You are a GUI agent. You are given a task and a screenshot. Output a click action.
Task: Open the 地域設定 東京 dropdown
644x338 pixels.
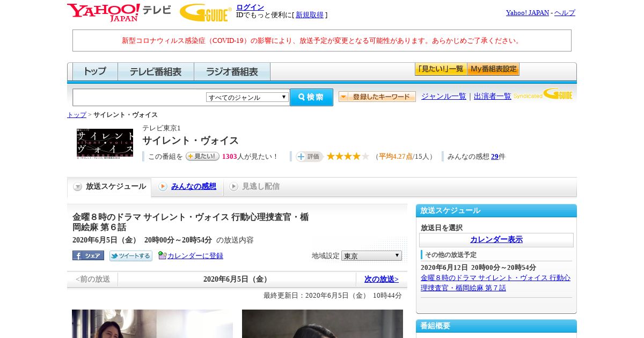coord(371,256)
